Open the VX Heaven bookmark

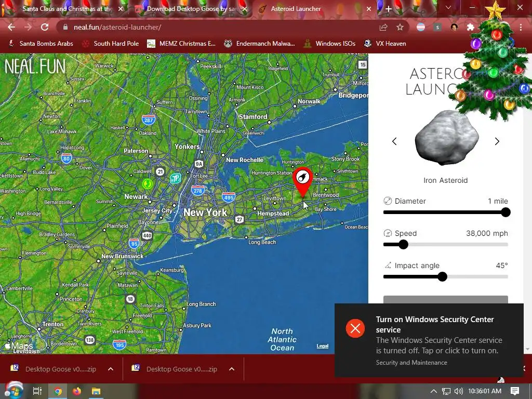click(x=385, y=44)
